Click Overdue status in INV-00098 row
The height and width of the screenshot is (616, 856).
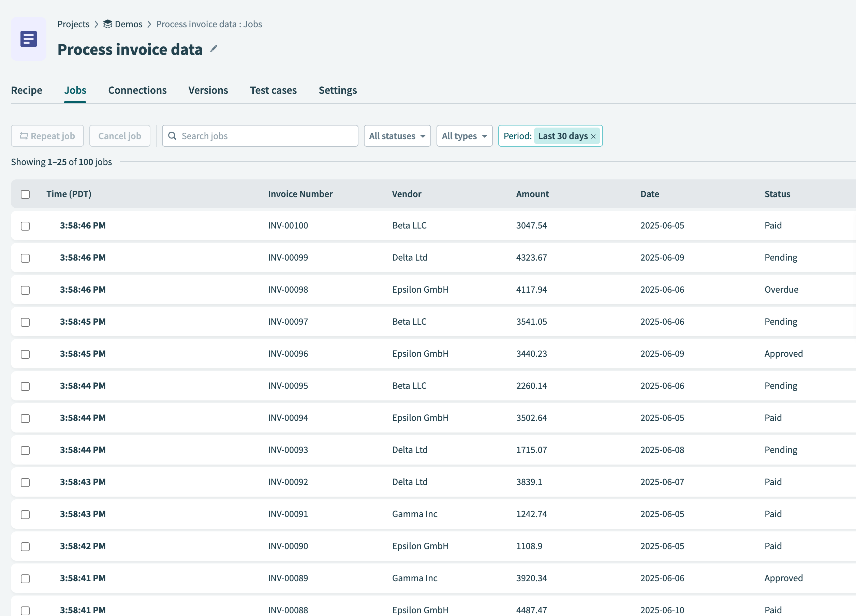click(x=781, y=290)
